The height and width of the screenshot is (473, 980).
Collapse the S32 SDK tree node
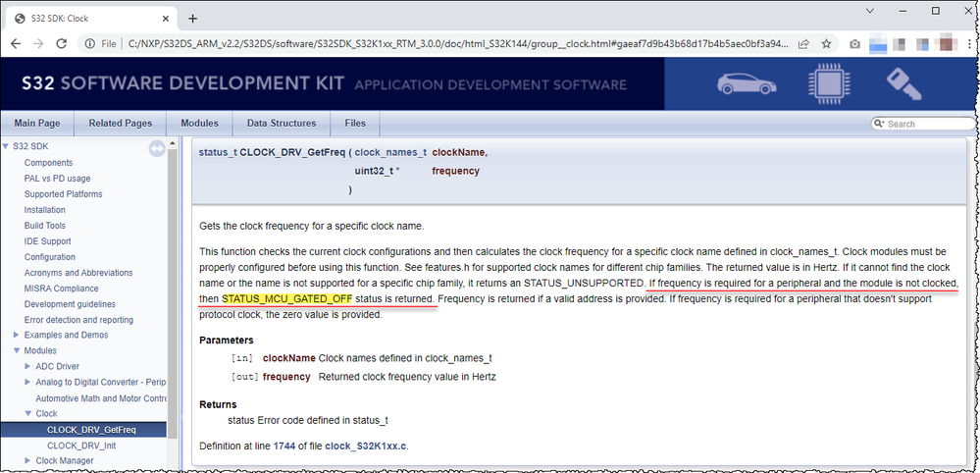point(6,147)
